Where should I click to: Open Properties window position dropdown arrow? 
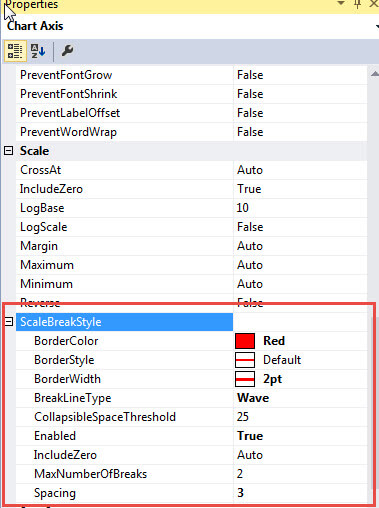tap(341, 3)
